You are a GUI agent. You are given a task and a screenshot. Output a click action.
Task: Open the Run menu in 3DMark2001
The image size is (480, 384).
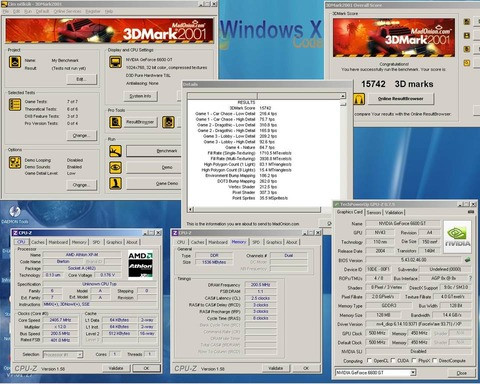tap(28, 11)
